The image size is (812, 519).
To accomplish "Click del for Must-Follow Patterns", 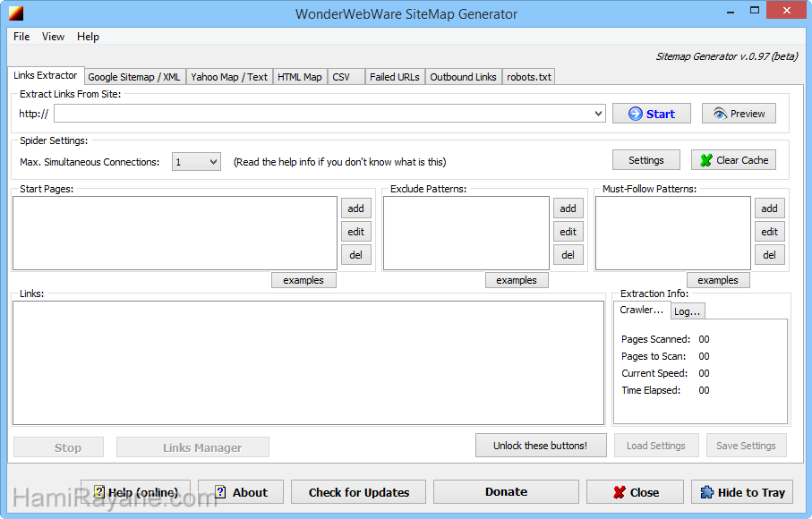I will click(x=770, y=255).
